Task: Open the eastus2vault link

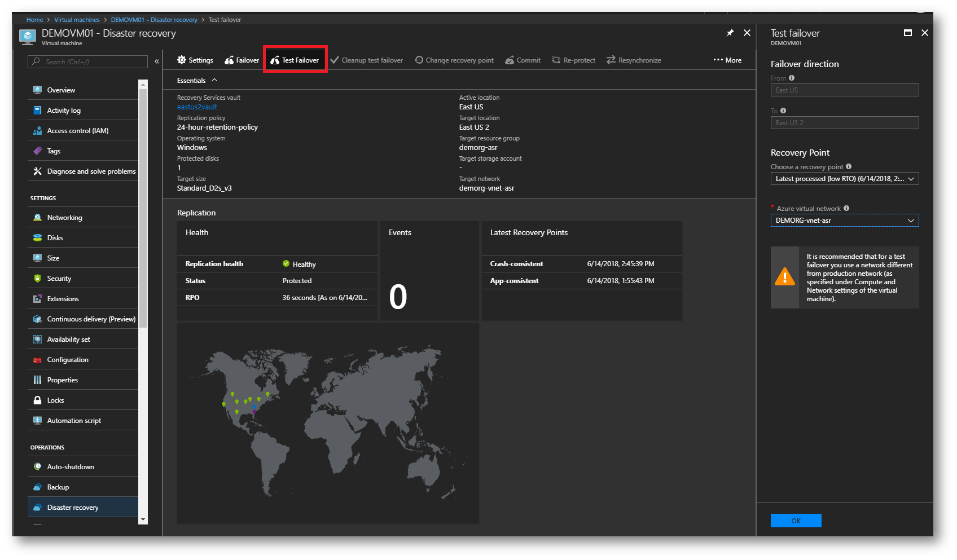Action: [x=197, y=107]
